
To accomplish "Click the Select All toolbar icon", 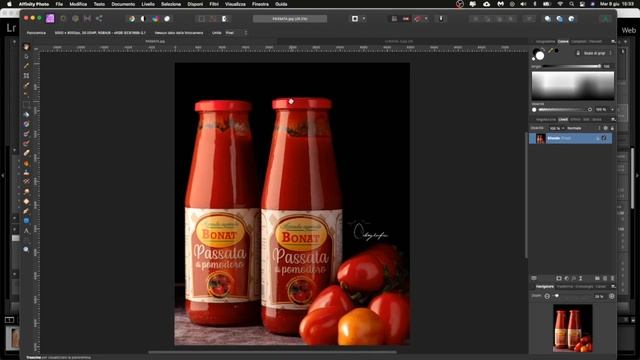I will click(201, 19).
